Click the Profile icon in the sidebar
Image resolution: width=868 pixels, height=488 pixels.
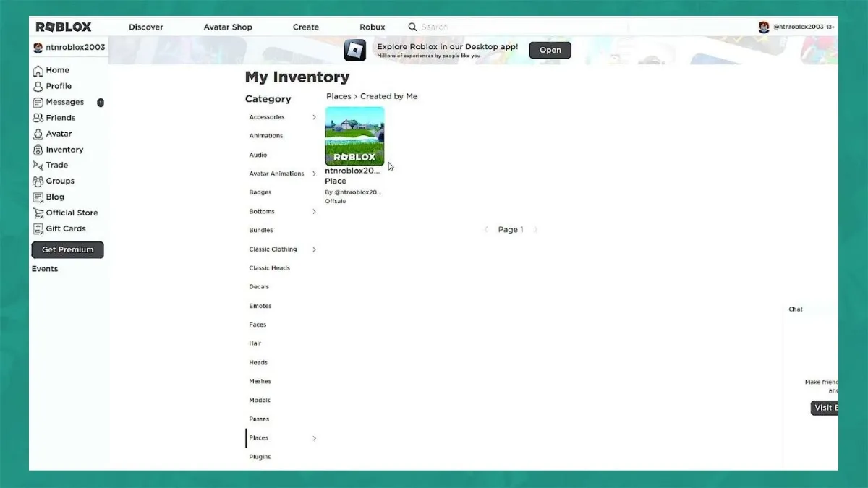click(38, 86)
